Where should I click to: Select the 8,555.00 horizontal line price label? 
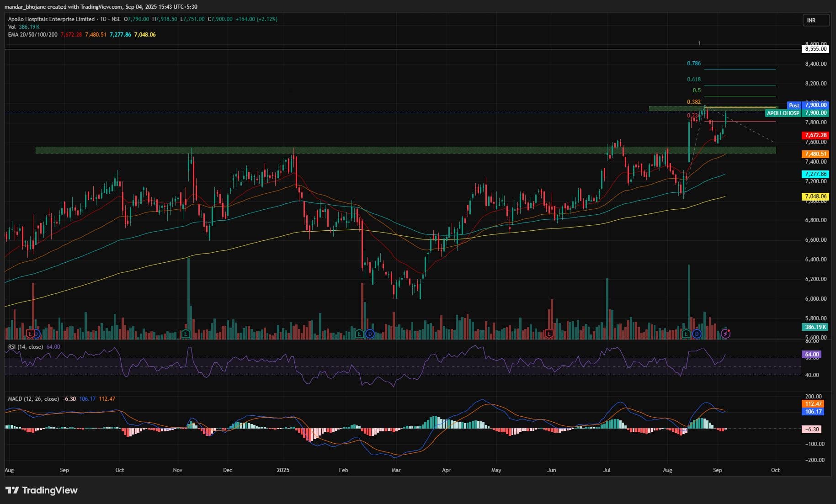(815, 49)
